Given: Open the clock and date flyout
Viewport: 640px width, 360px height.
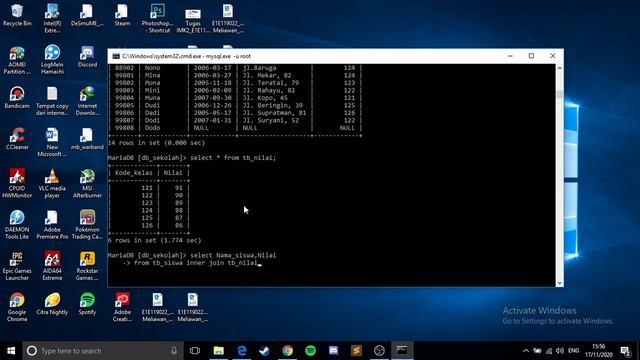Looking at the screenshot, I should click(x=598, y=351).
